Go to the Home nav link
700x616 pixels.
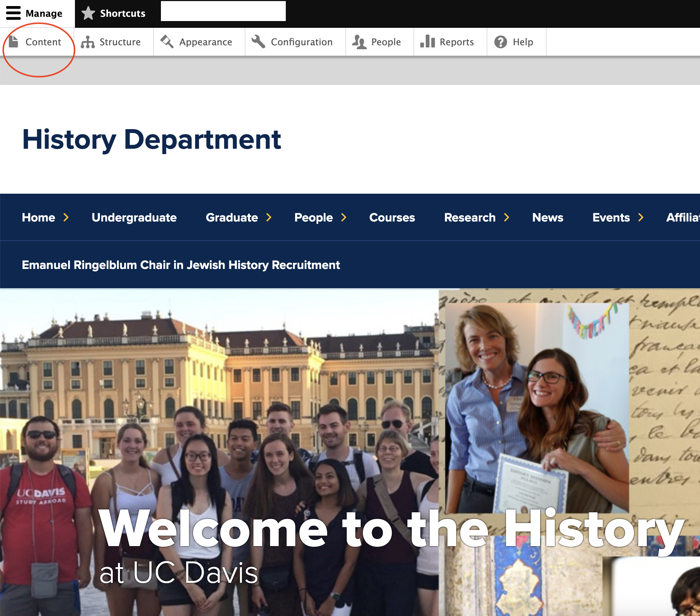pos(39,218)
